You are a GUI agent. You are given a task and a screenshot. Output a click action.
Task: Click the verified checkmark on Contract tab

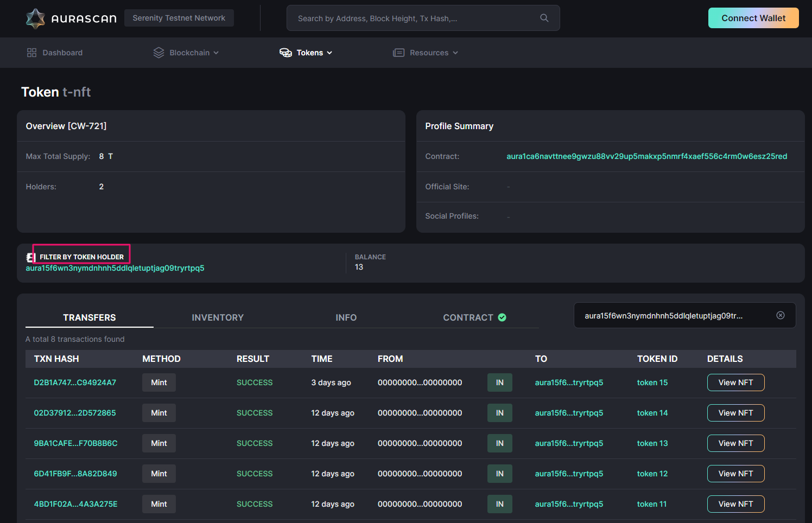point(502,317)
